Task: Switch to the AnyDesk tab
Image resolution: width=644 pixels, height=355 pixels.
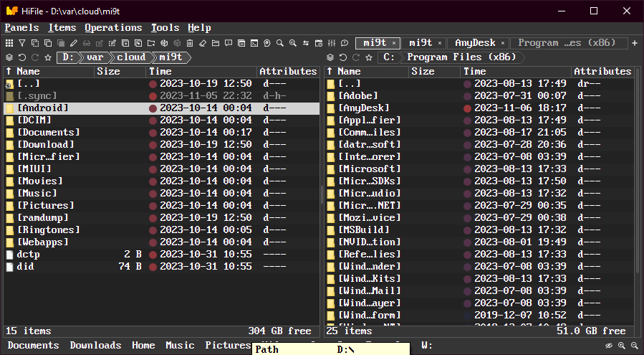Action: click(474, 43)
